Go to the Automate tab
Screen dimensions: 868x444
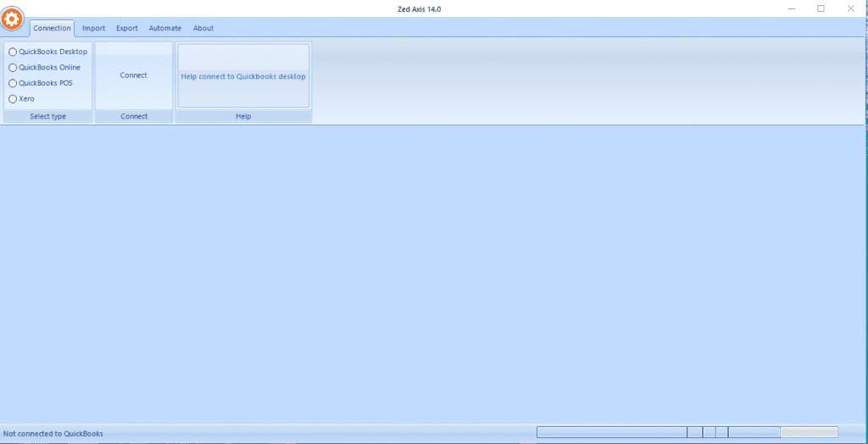click(x=165, y=28)
